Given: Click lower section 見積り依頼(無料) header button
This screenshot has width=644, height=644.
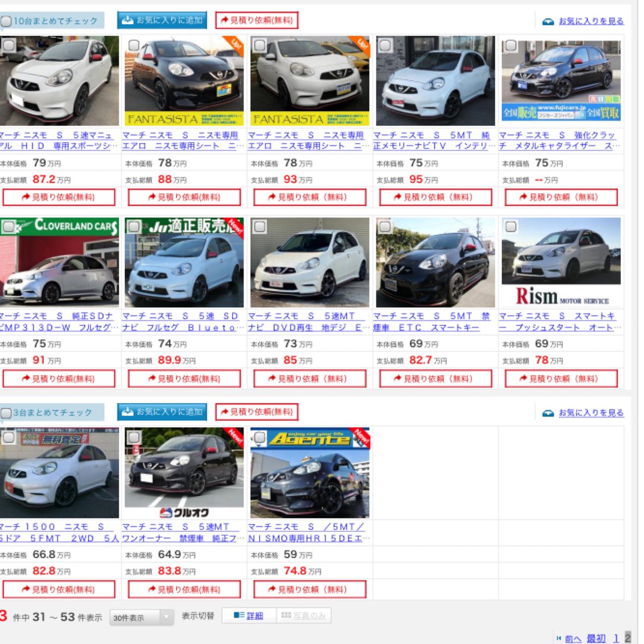Looking at the screenshot, I should coord(257,412).
